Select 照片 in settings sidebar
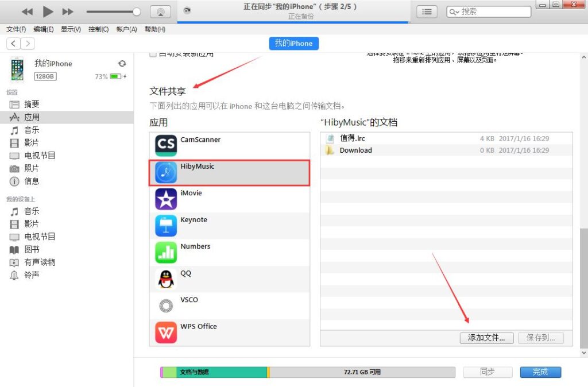The image size is (588, 387). point(67,168)
